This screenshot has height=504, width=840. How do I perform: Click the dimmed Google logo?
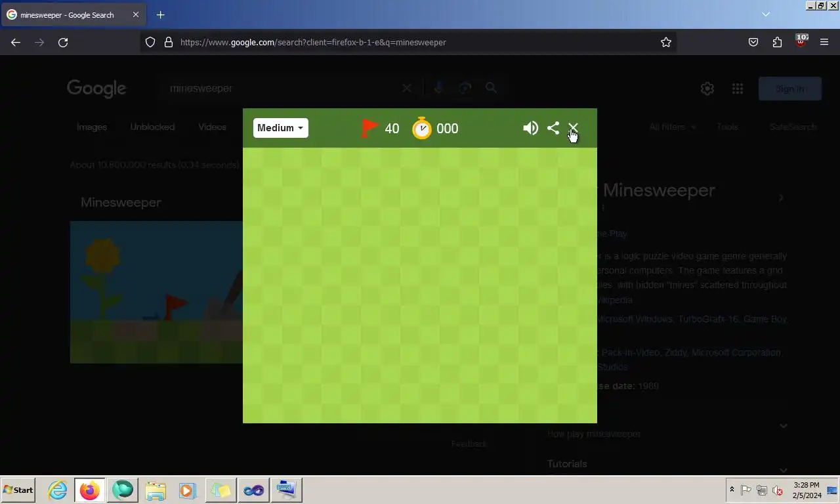tap(96, 89)
